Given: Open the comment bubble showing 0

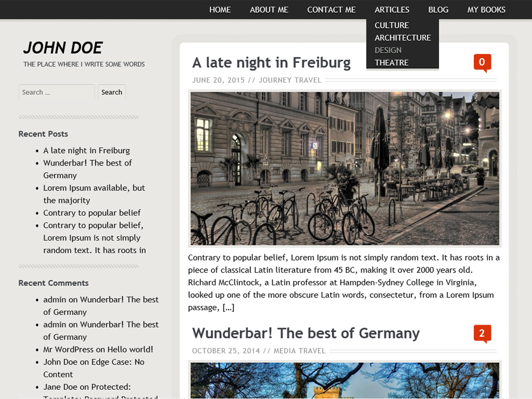Looking at the screenshot, I should pyautogui.click(x=482, y=63).
